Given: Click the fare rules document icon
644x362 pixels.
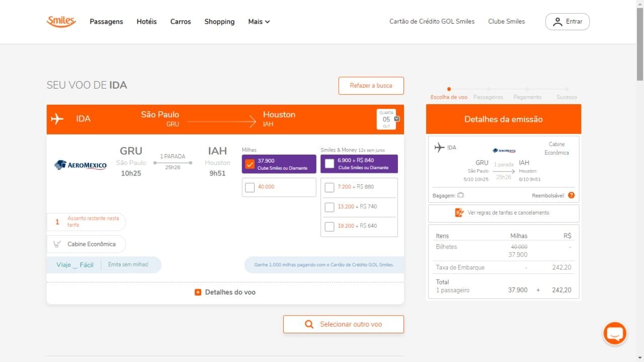Looking at the screenshot, I should point(459,212).
